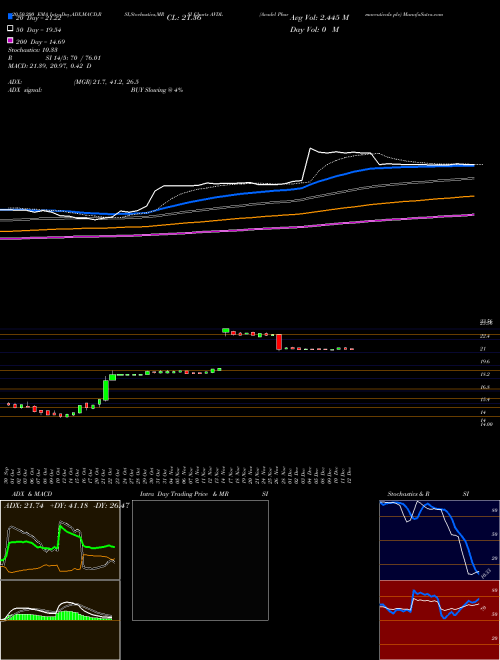The width and height of the screenshot is (500, 660).
Task: Click the 'BUY Slowing @ 4%' signal text
Action: (157, 90)
